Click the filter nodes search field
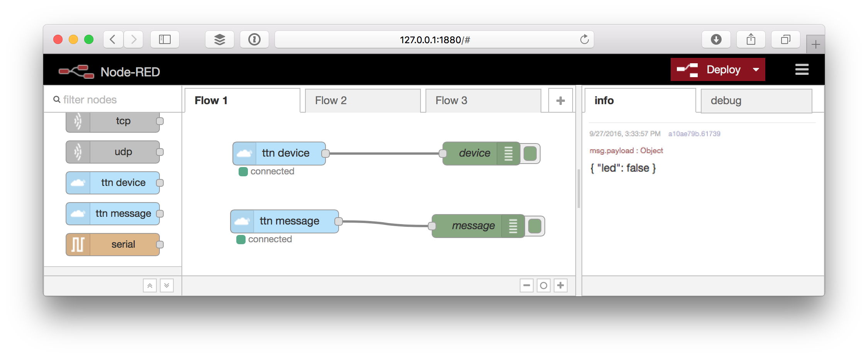 click(x=113, y=100)
